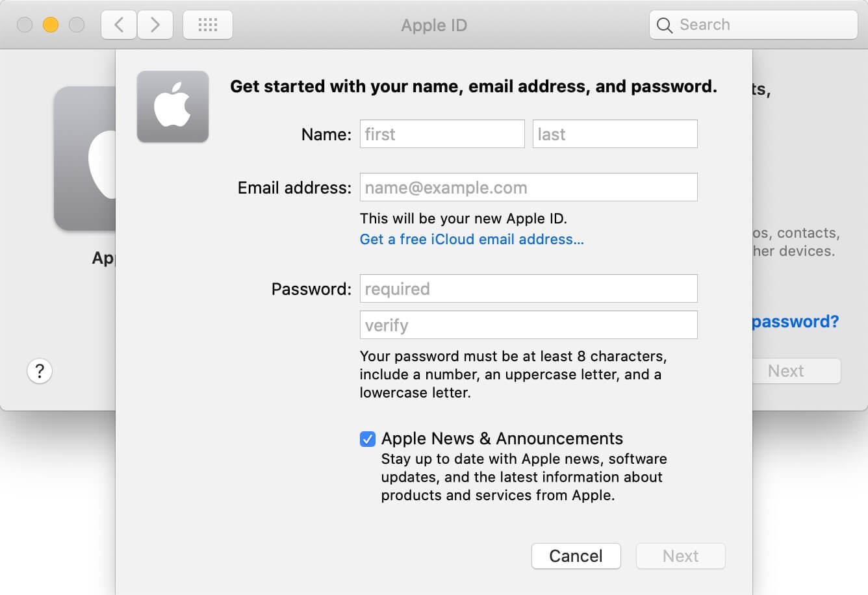Screen dimensions: 868x595
Task: Click the Next button in the dialog
Action: (x=680, y=556)
